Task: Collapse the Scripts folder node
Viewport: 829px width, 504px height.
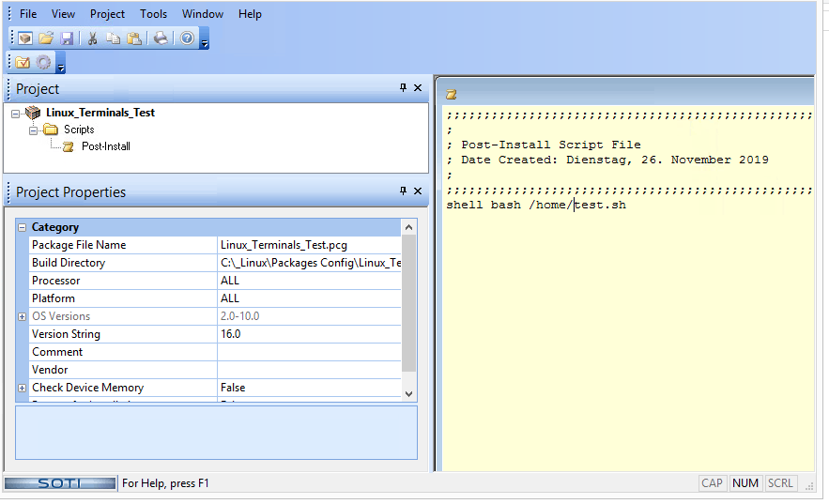Action: pyautogui.click(x=34, y=130)
